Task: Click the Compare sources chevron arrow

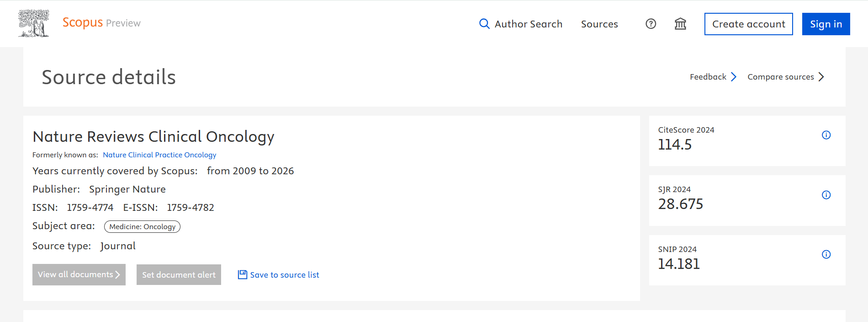Action: pyautogui.click(x=821, y=77)
